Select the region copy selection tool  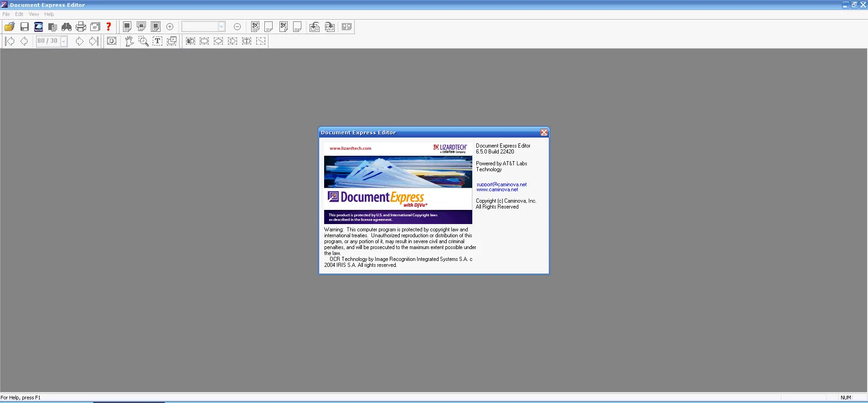(x=172, y=41)
